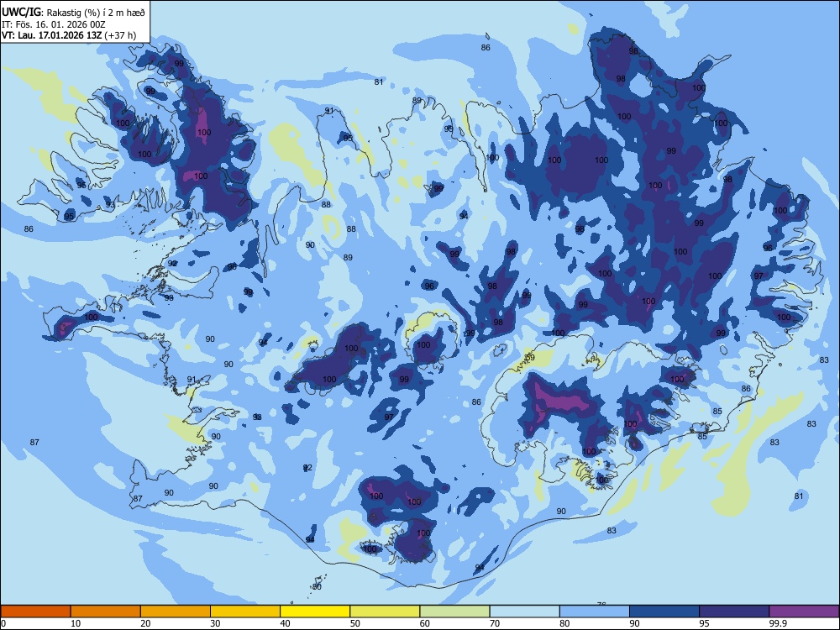Click the "(+37 h)" forecast offset

tap(120, 36)
